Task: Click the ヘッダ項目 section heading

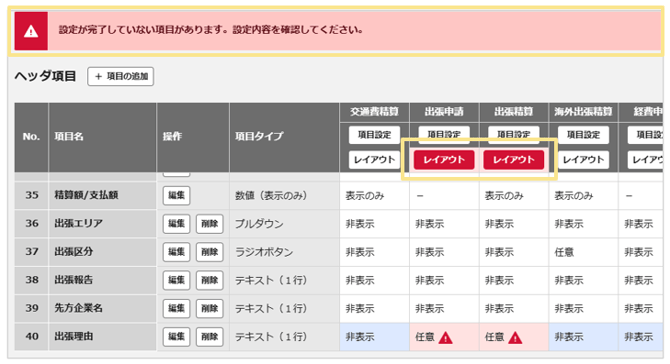Action: 45,76
